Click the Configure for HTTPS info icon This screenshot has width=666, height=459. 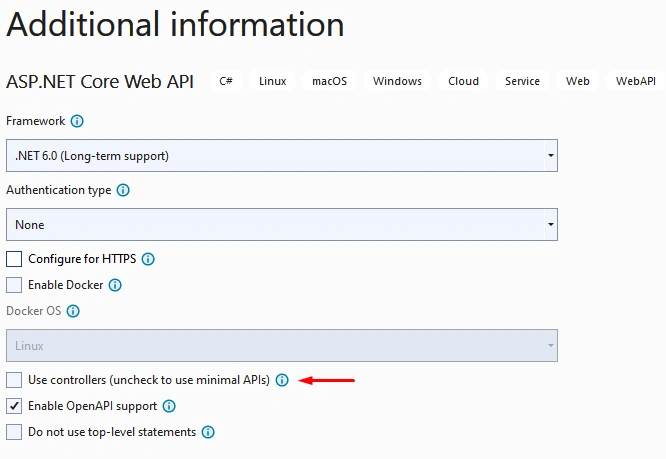tap(148, 259)
